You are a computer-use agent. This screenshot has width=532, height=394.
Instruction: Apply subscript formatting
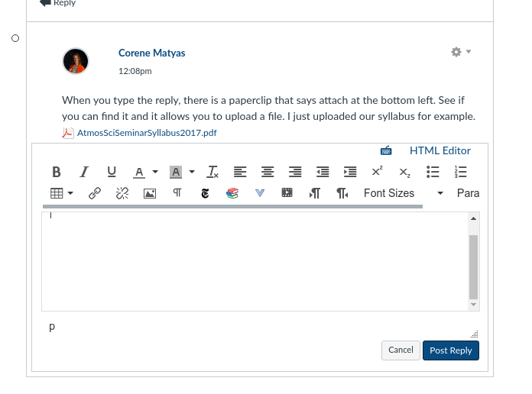pyautogui.click(x=405, y=173)
